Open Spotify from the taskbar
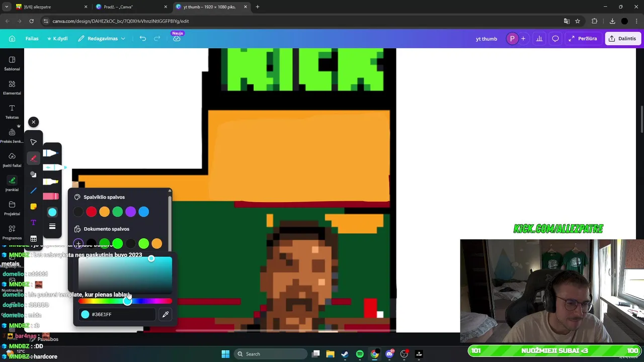The width and height of the screenshot is (644, 362). 360,354
